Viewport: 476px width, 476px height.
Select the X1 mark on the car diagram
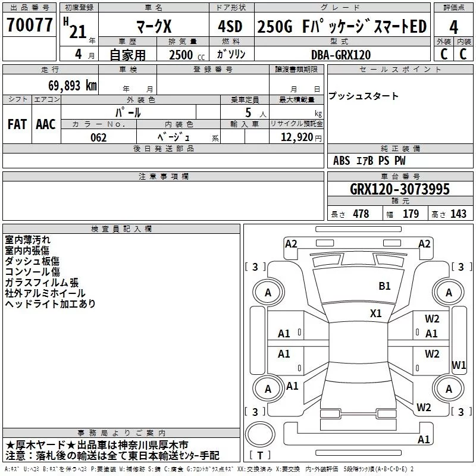(375, 314)
